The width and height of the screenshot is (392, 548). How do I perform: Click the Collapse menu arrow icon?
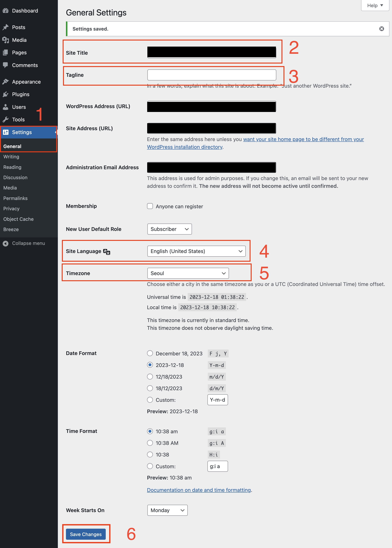coord(6,243)
